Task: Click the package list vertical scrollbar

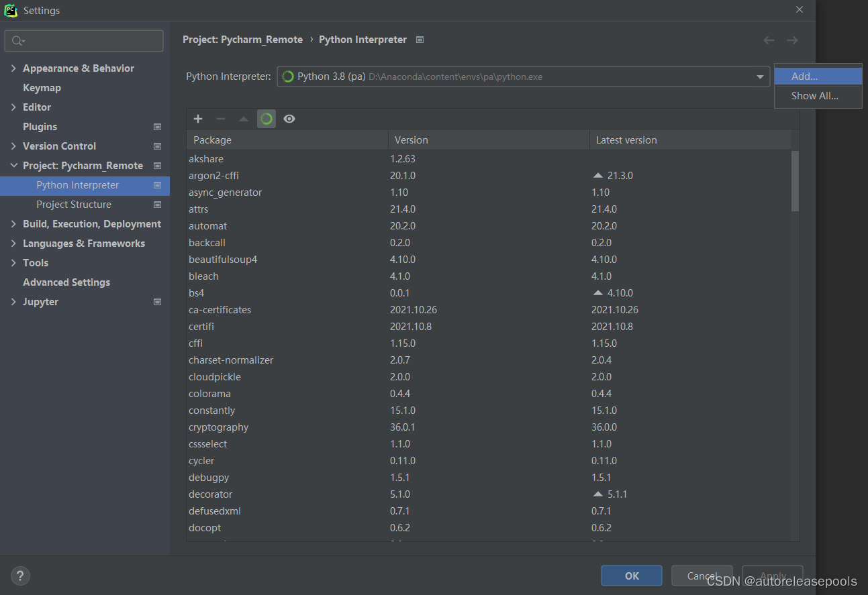Action: pos(795,181)
